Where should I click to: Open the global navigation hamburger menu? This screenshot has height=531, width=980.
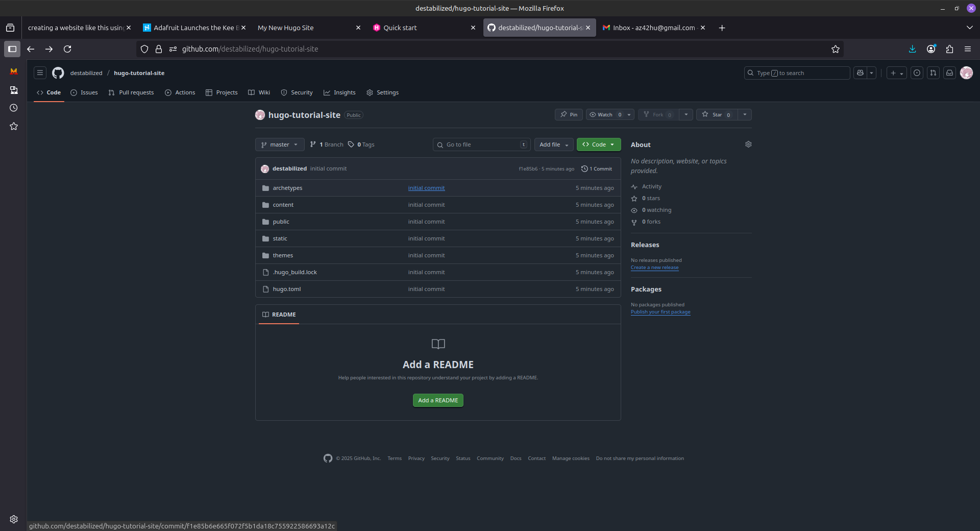click(x=39, y=73)
